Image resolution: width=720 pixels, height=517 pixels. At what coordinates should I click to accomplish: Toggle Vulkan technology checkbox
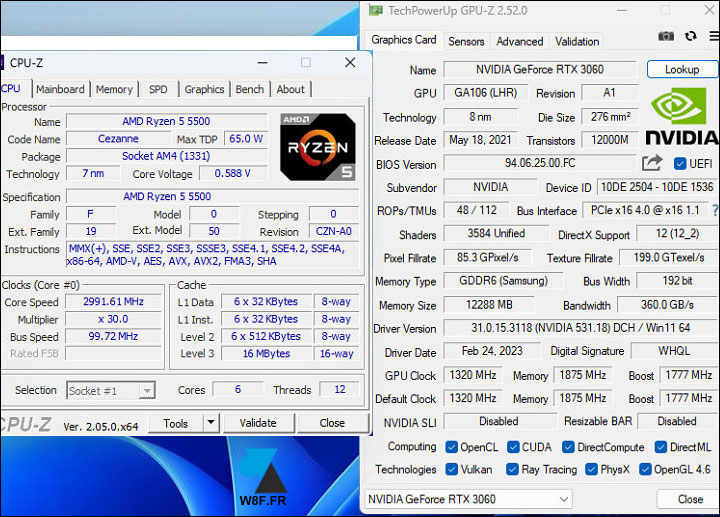tap(451, 469)
